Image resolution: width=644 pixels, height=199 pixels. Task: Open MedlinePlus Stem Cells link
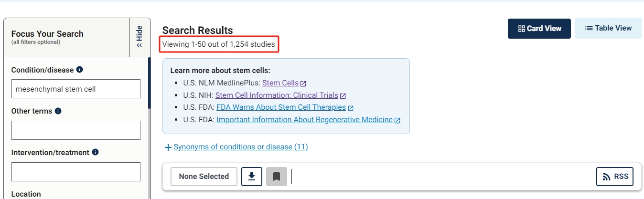[280, 83]
